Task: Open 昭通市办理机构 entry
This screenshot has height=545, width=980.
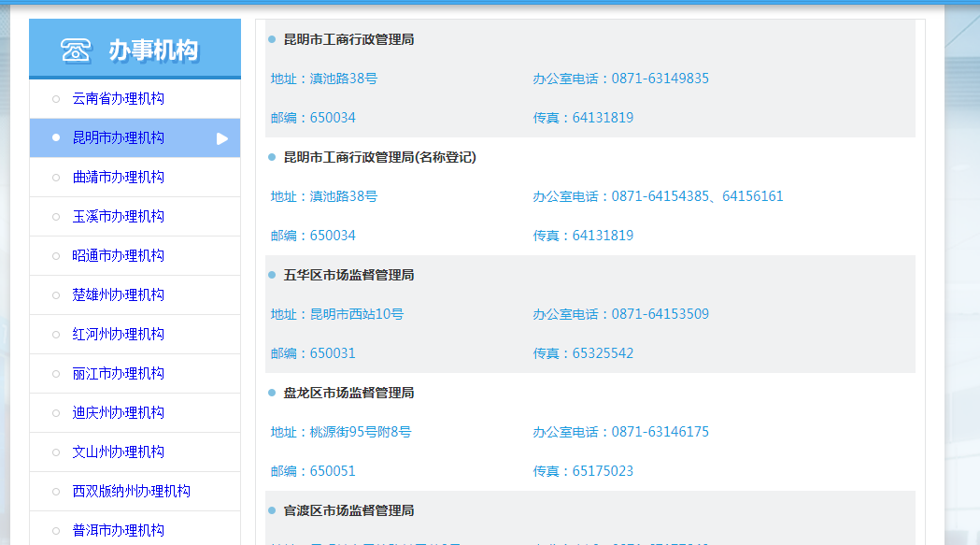Action: (x=118, y=256)
